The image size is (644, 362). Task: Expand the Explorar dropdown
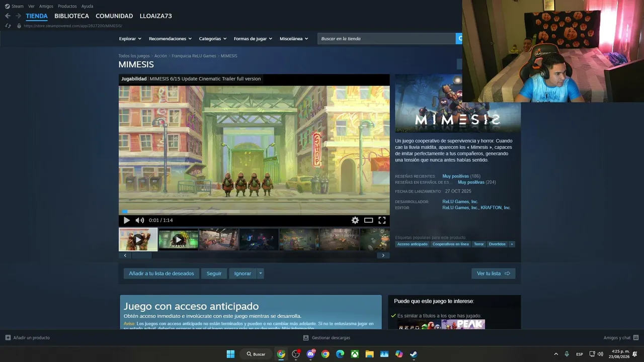coord(130,39)
